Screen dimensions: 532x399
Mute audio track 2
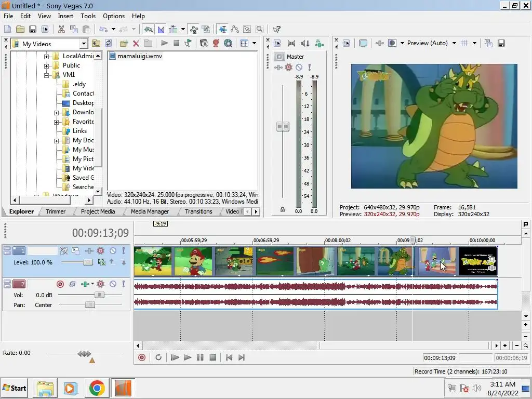click(113, 284)
